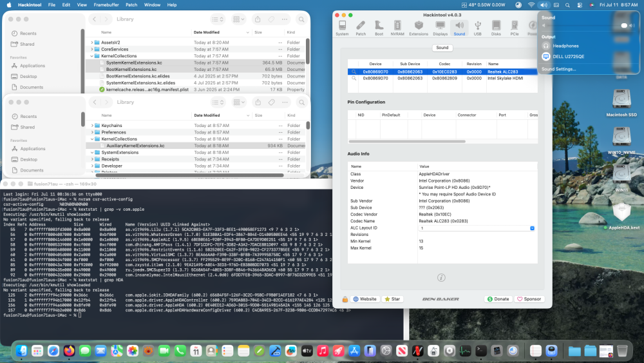
Task: Open App Store from the Dock
Action: (x=354, y=351)
